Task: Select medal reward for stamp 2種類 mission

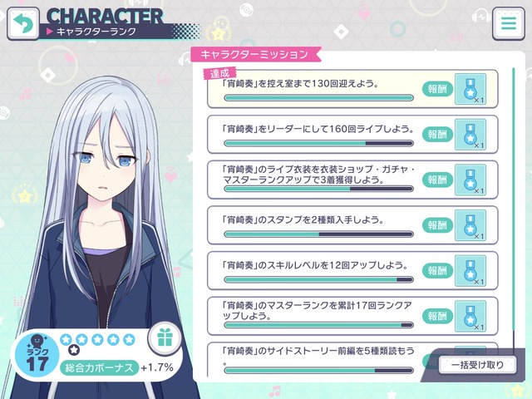Action: click(470, 225)
